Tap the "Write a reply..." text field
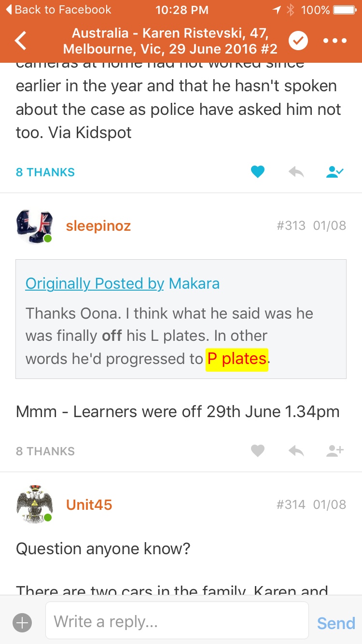This screenshot has width=362, height=644. click(x=177, y=621)
